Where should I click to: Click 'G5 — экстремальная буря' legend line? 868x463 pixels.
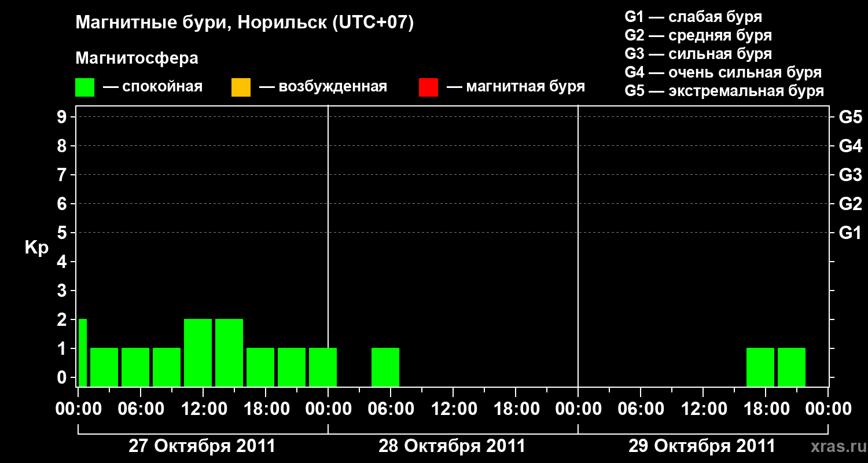click(724, 91)
